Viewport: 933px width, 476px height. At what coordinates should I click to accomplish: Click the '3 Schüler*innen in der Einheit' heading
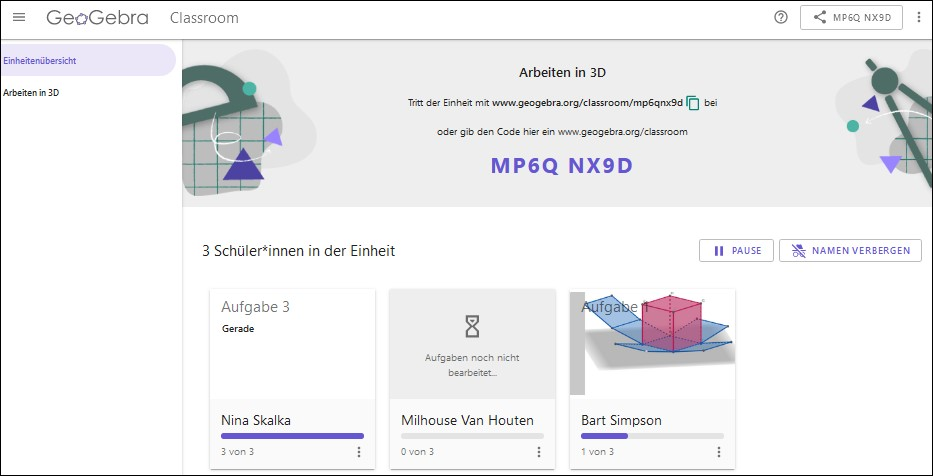pos(299,251)
